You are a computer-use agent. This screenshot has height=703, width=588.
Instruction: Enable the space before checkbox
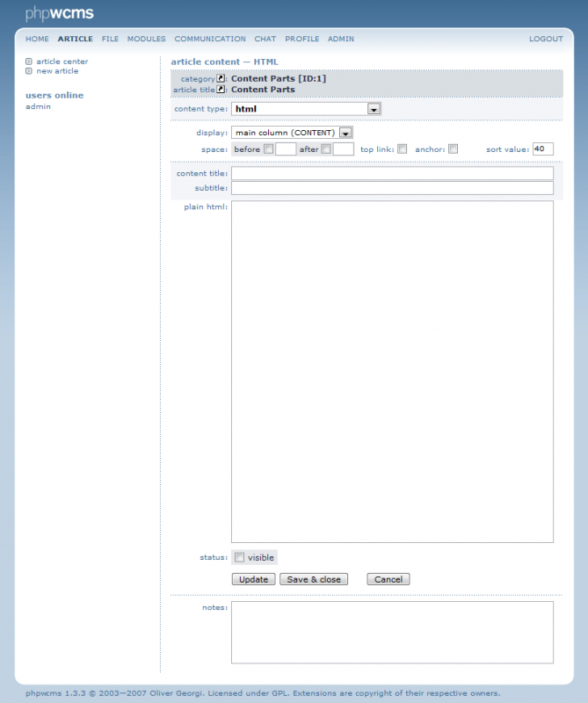pyautogui.click(x=269, y=149)
